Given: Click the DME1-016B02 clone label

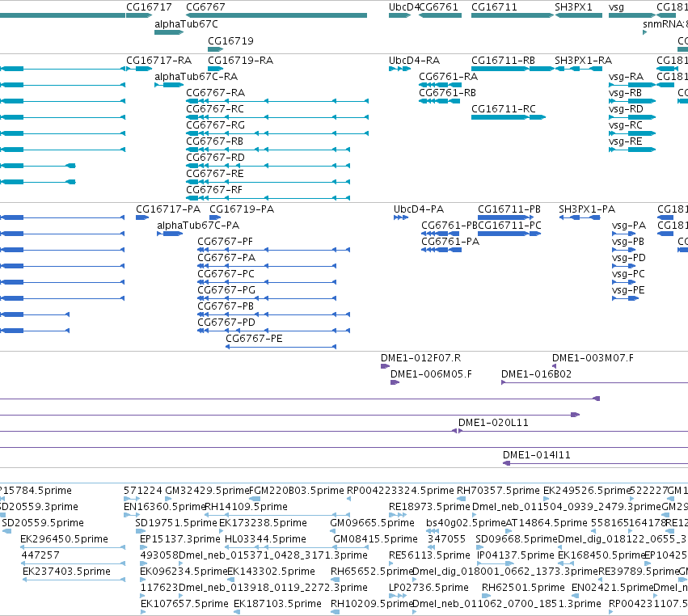Looking at the screenshot, I should pos(536,374).
